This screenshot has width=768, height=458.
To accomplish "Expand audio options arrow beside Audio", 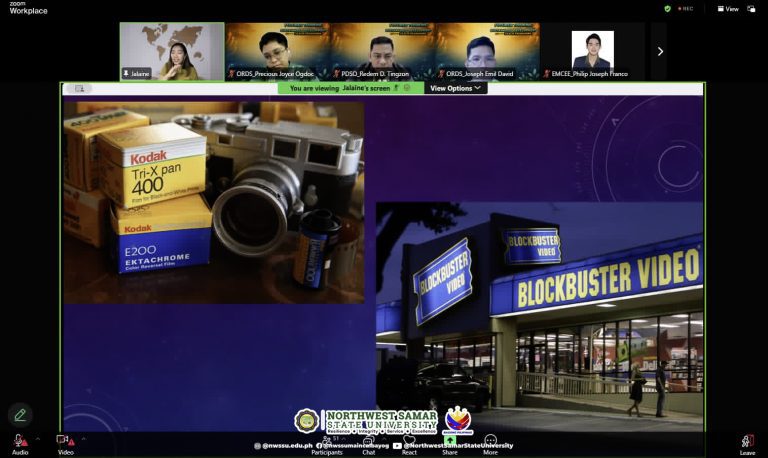I will 38,439.
